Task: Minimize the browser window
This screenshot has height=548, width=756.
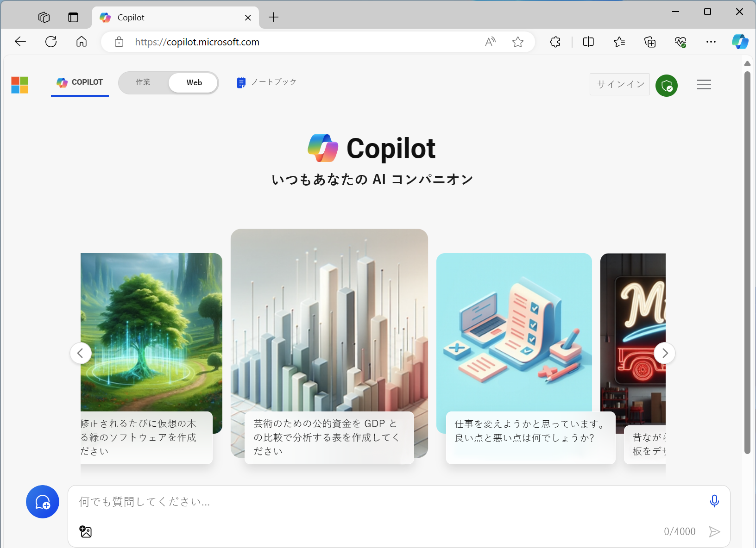Action: point(676,12)
